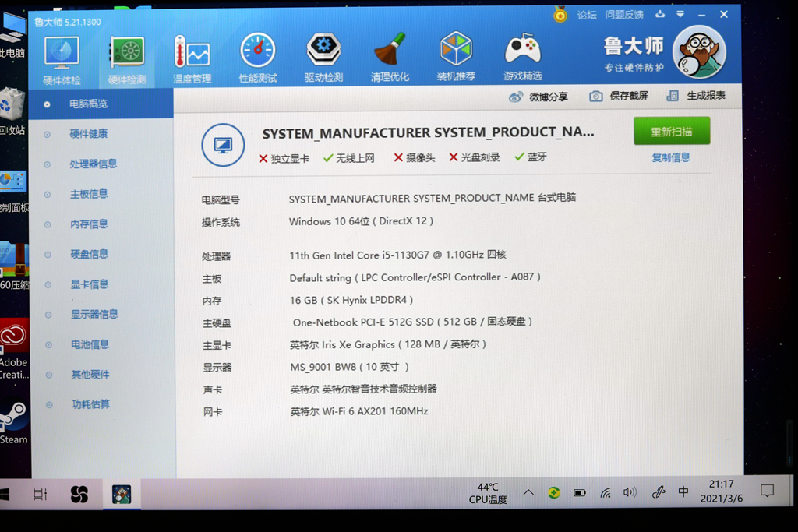The height and width of the screenshot is (532, 798).
Task: Click the 光盘刻录 status indicator
Action: 475,157
